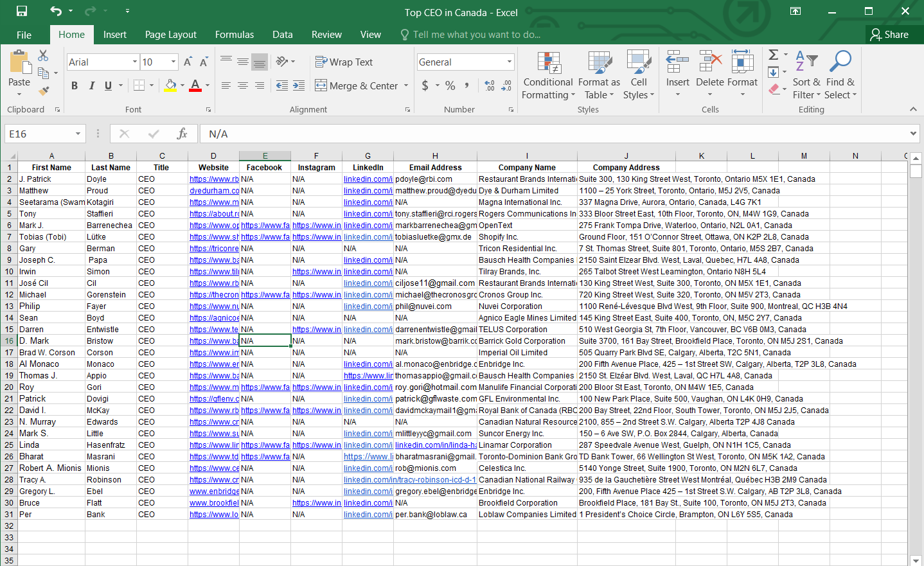
Task: Open the font name dropdown showing Arial
Action: click(135, 62)
